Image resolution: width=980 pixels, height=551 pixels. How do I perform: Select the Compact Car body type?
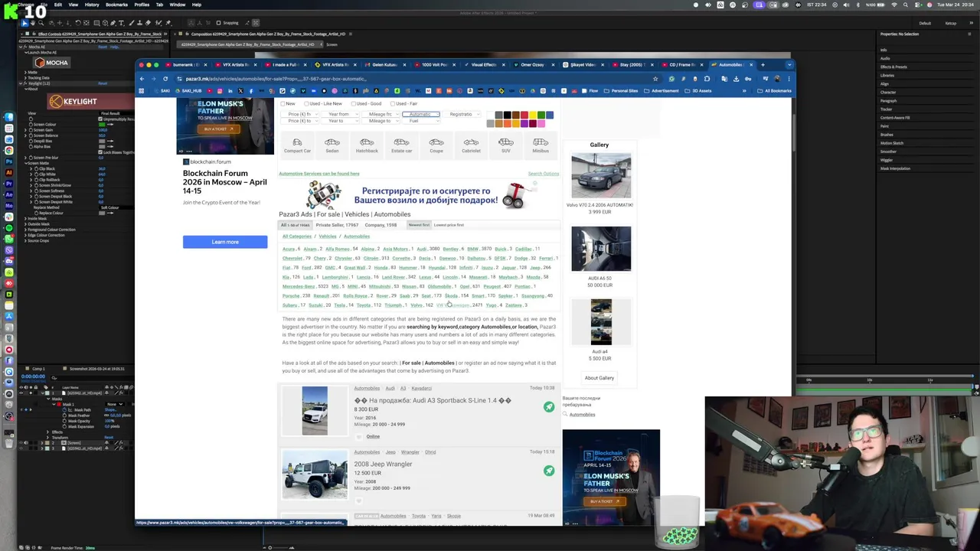coord(297,144)
